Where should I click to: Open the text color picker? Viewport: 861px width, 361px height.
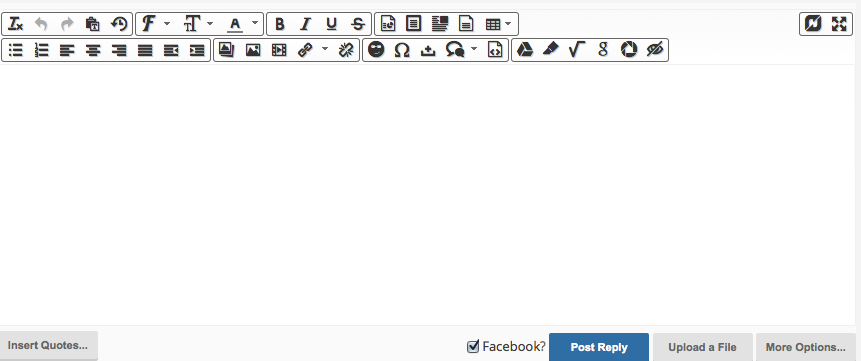242,24
